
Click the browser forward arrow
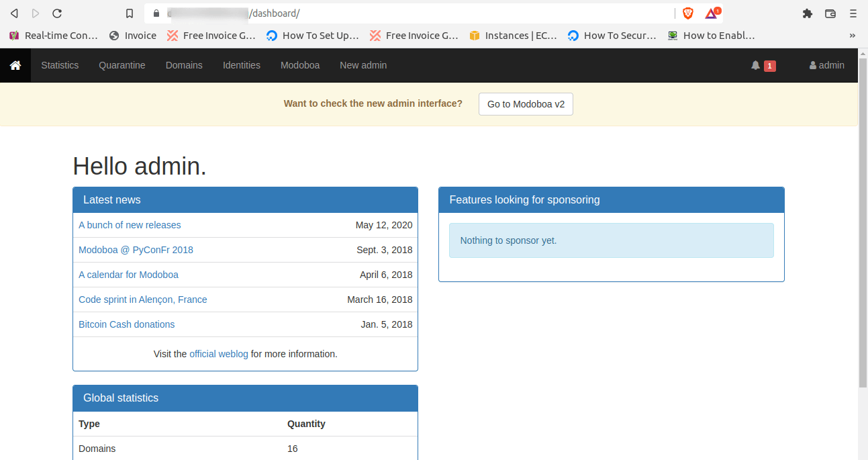[36, 13]
